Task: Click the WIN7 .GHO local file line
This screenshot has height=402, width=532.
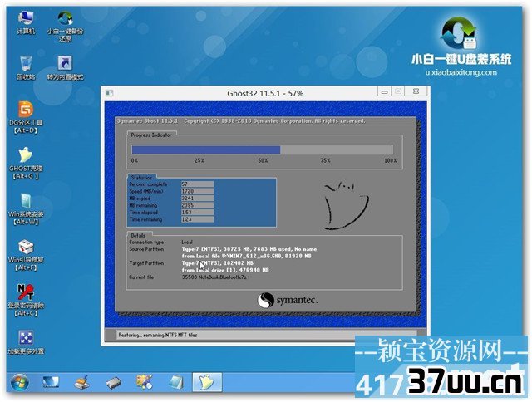Action: (246, 257)
